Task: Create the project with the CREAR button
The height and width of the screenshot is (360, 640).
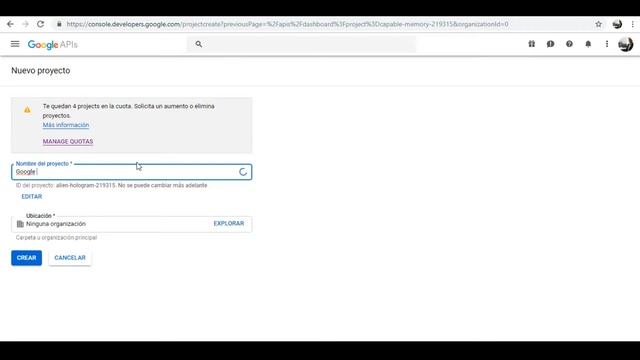Action: pos(27,258)
